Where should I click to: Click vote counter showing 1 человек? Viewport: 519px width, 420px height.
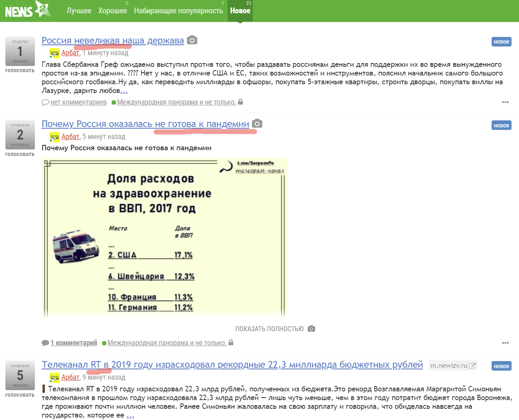click(x=20, y=51)
